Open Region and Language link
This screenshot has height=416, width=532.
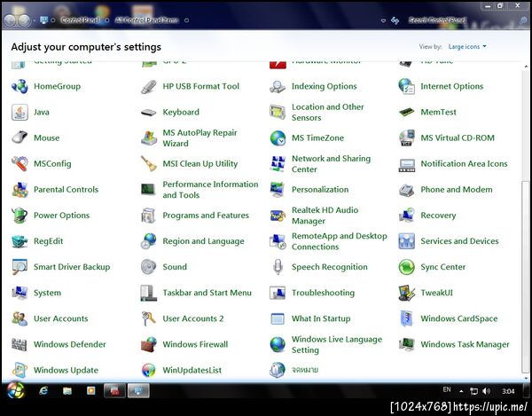point(203,241)
